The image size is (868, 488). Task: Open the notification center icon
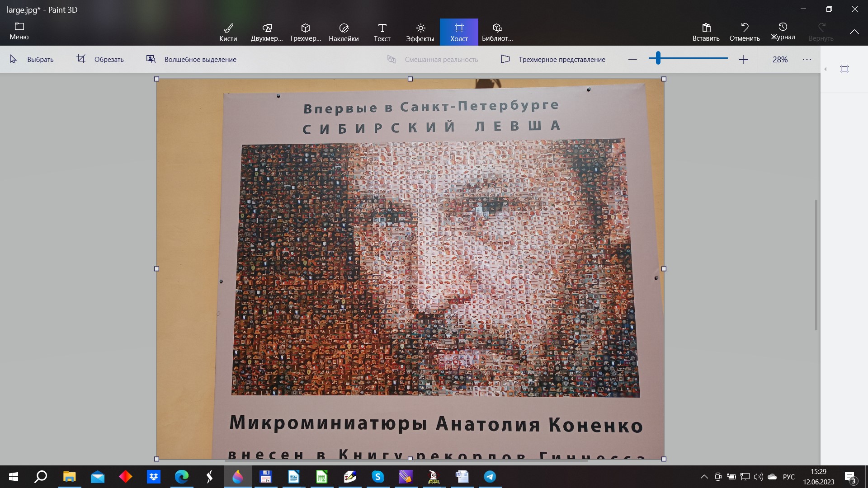point(850,477)
